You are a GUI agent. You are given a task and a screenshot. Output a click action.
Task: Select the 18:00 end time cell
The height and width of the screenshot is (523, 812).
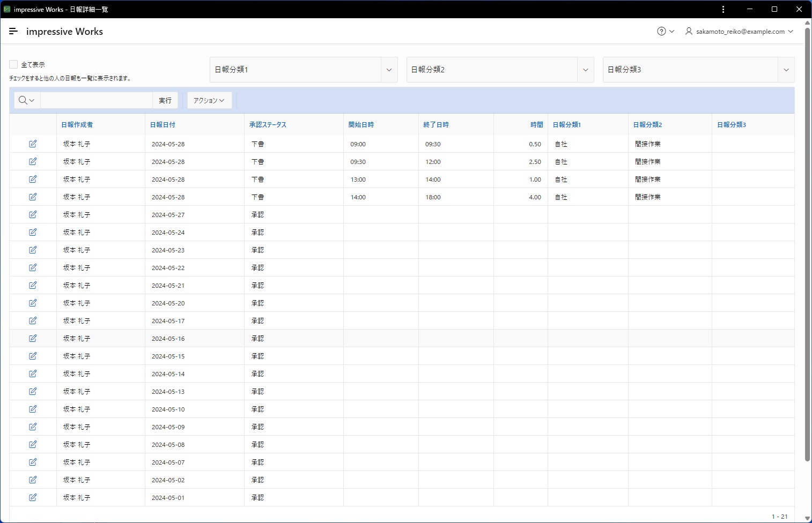pyautogui.click(x=456, y=197)
